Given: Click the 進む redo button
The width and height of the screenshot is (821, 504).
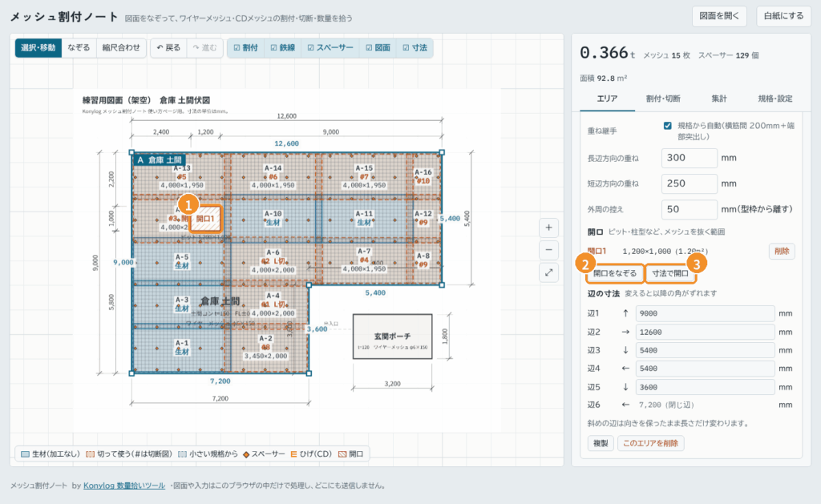Looking at the screenshot, I should pos(204,47).
